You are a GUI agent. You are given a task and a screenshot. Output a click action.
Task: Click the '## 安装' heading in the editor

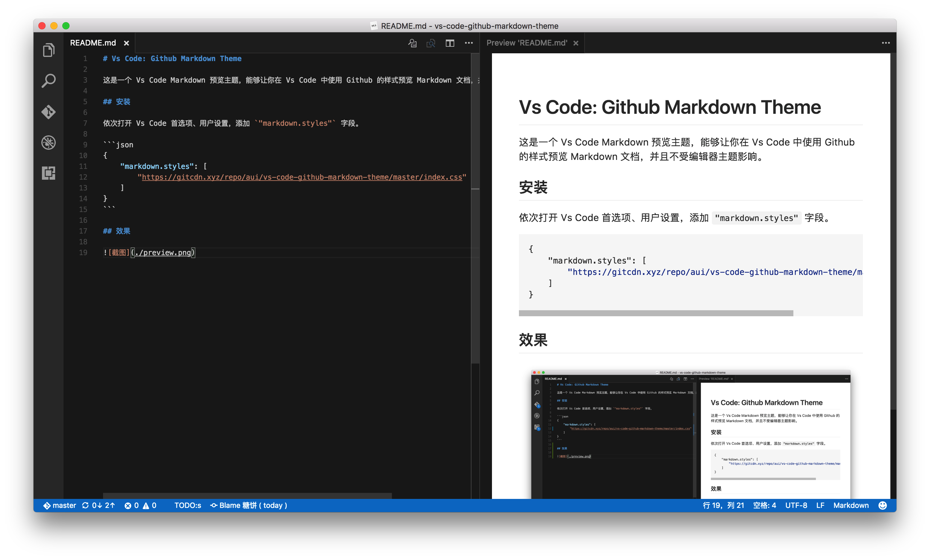[117, 102]
